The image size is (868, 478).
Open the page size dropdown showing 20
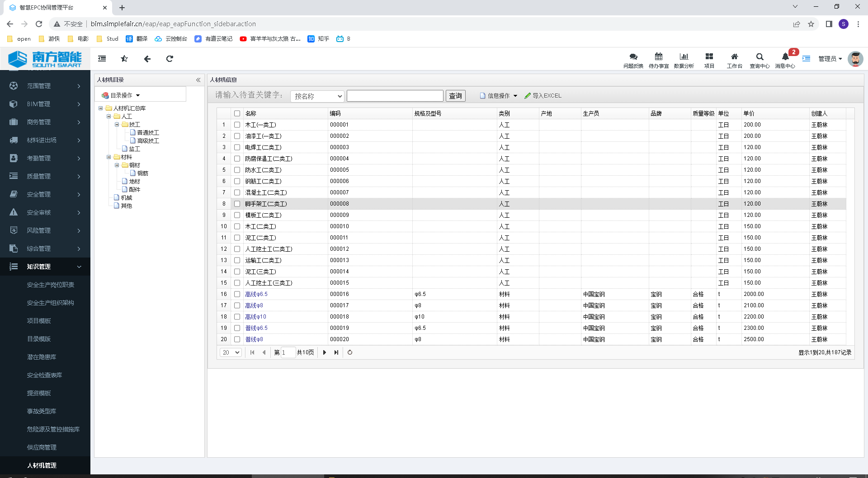231,352
